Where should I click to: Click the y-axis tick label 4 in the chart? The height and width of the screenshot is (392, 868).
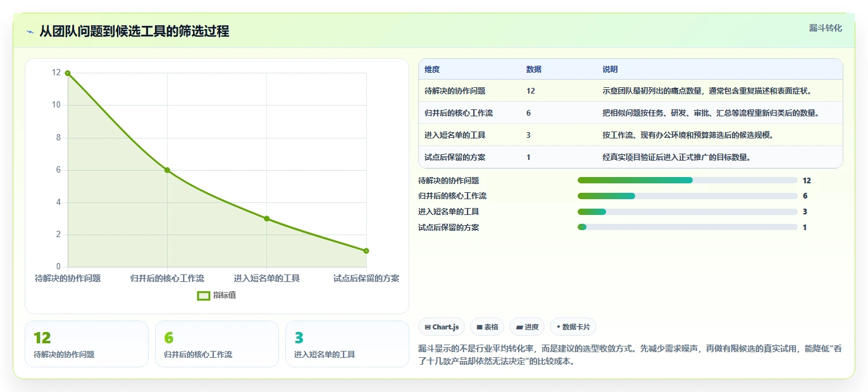[59, 202]
